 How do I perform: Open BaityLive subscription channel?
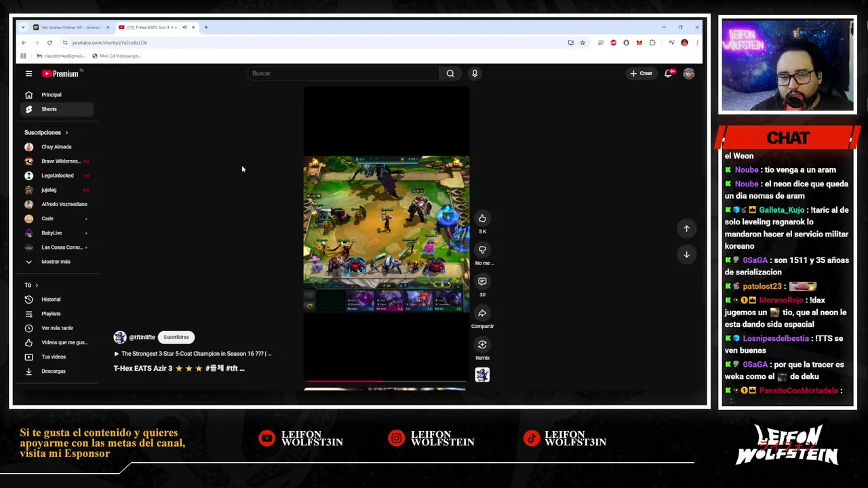tap(56, 233)
